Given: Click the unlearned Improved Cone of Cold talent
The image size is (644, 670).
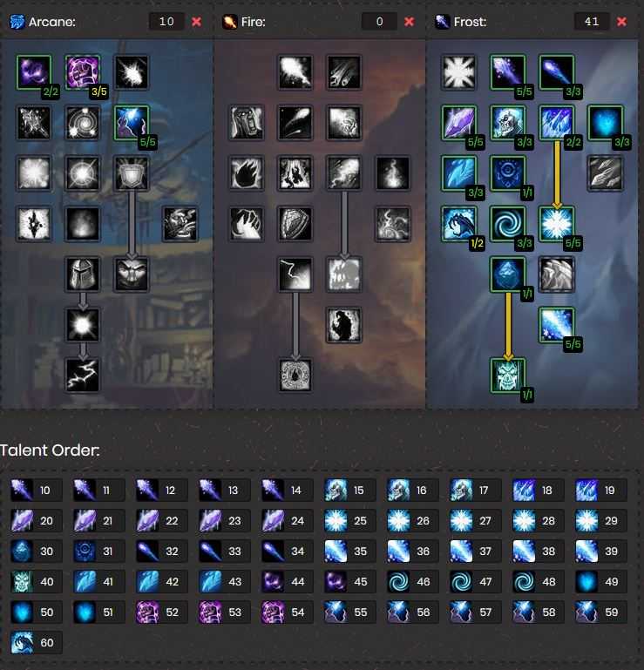Looking at the screenshot, I should pos(556,274).
